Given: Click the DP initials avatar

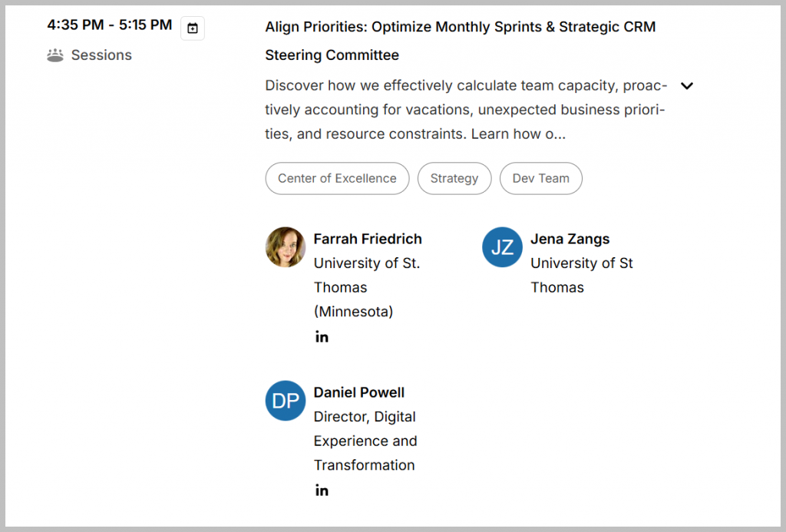Looking at the screenshot, I should pyautogui.click(x=286, y=401).
